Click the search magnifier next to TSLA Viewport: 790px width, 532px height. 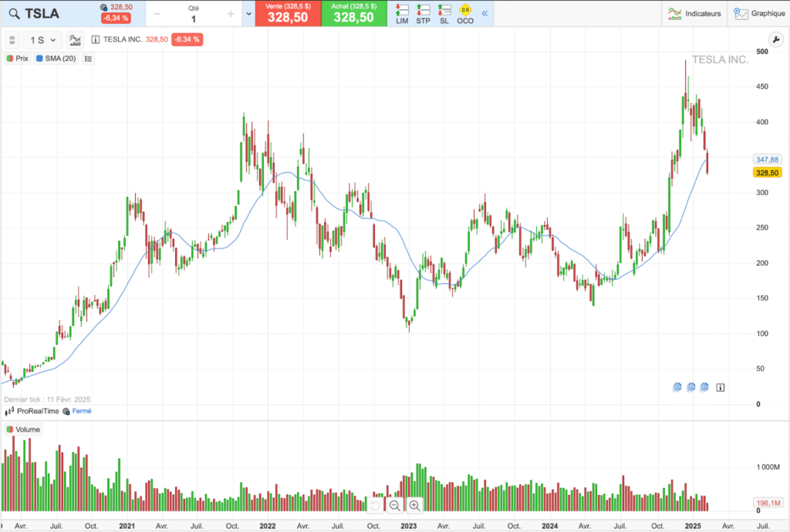point(14,14)
